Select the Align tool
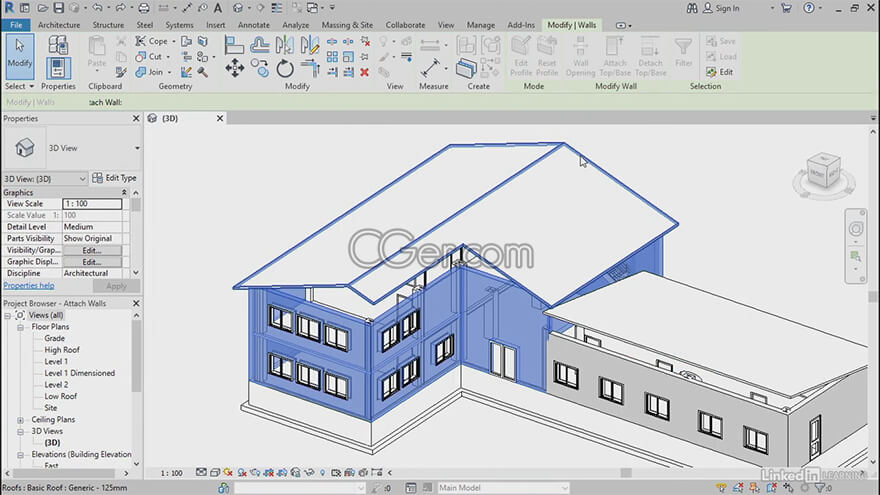Screen dimensions: 880x495 pos(234,44)
